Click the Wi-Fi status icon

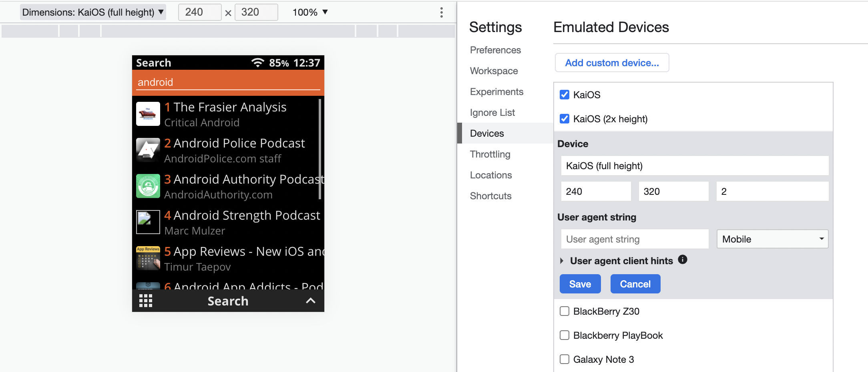pyautogui.click(x=258, y=63)
